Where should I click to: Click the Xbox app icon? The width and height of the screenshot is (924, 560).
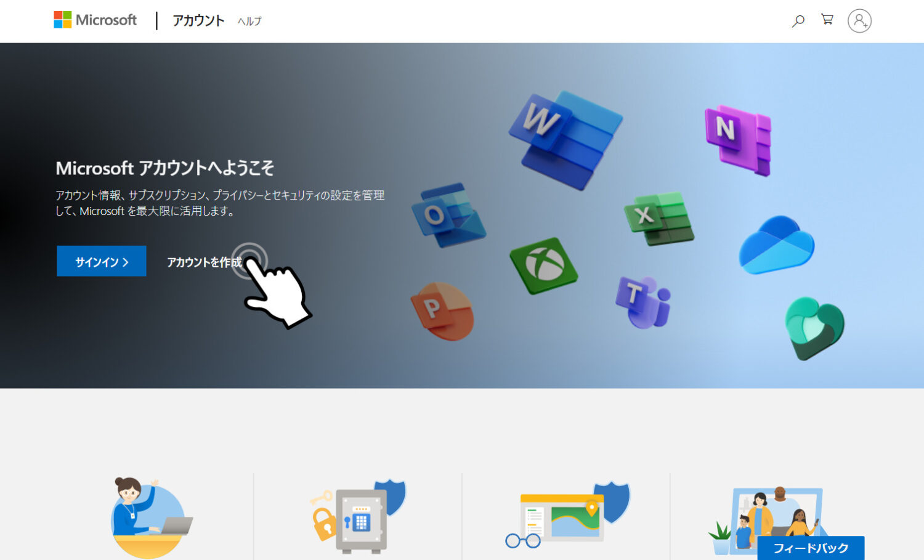[x=544, y=266]
